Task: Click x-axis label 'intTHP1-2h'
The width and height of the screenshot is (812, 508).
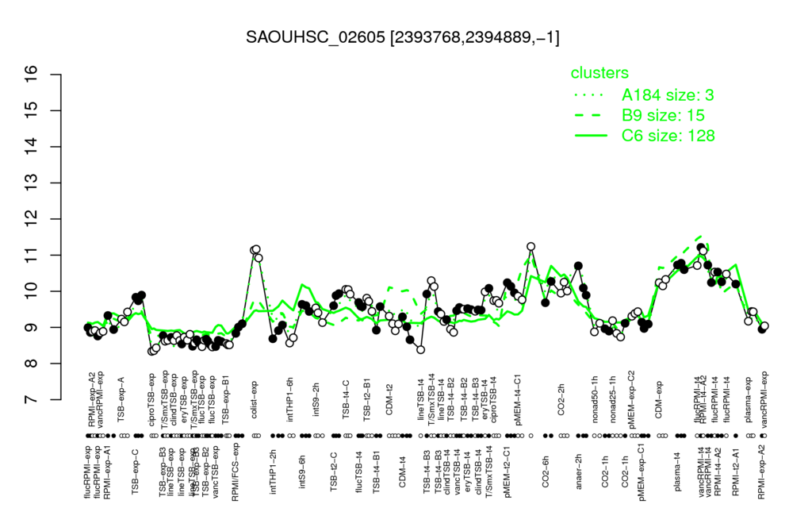Action: point(274,471)
